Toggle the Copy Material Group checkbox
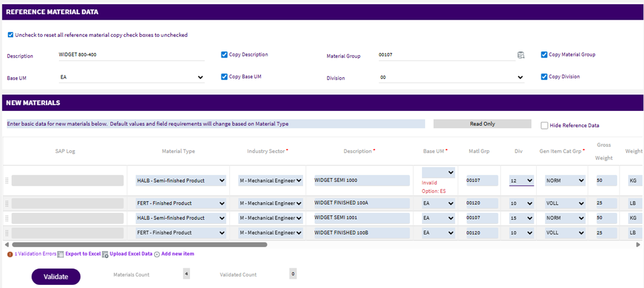644x288 pixels. click(544, 55)
